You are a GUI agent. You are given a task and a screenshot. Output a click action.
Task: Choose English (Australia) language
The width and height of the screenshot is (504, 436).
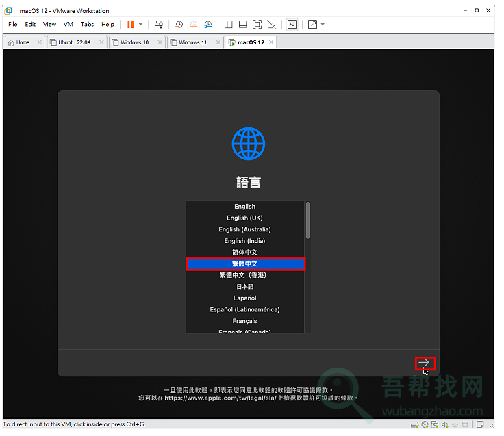245,229
